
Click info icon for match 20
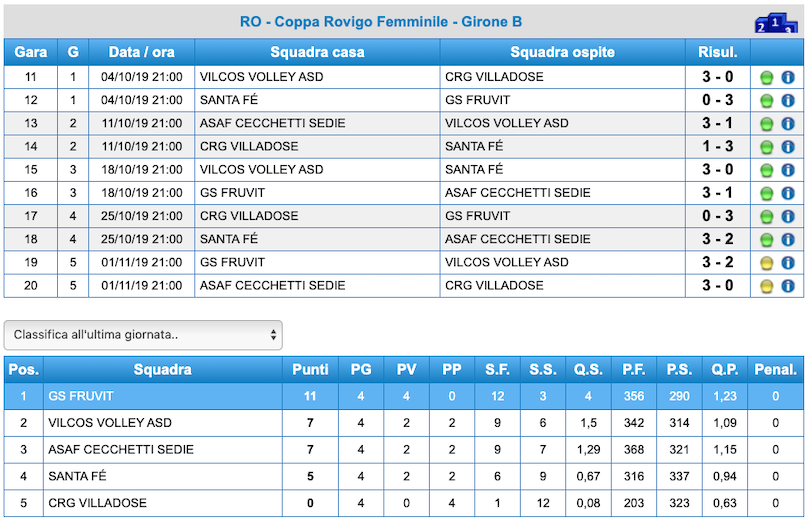tap(788, 286)
